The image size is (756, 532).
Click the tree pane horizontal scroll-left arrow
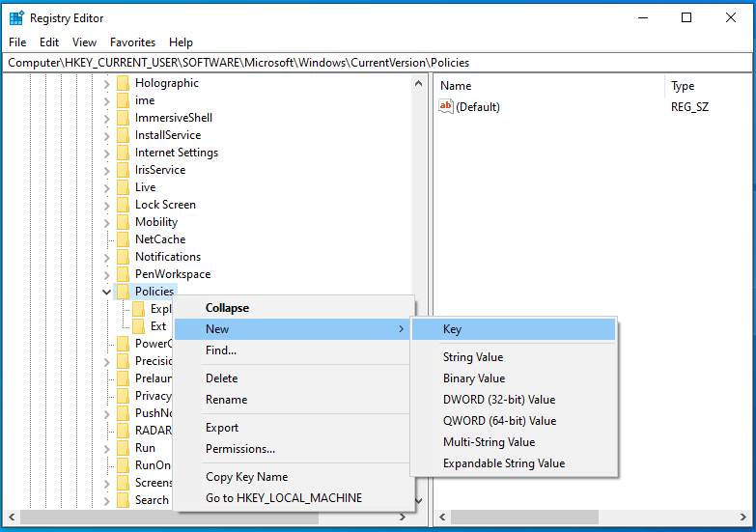[12, 517]
